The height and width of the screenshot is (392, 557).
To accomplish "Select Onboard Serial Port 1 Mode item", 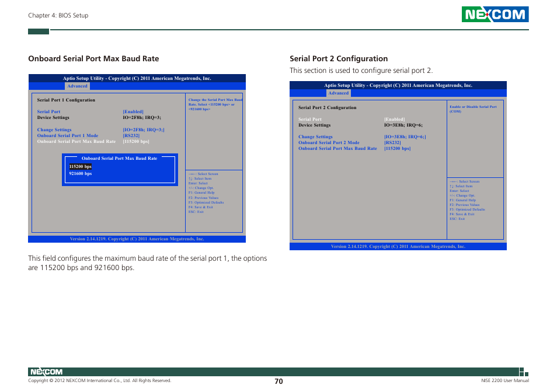I will (x=68, y=135).
